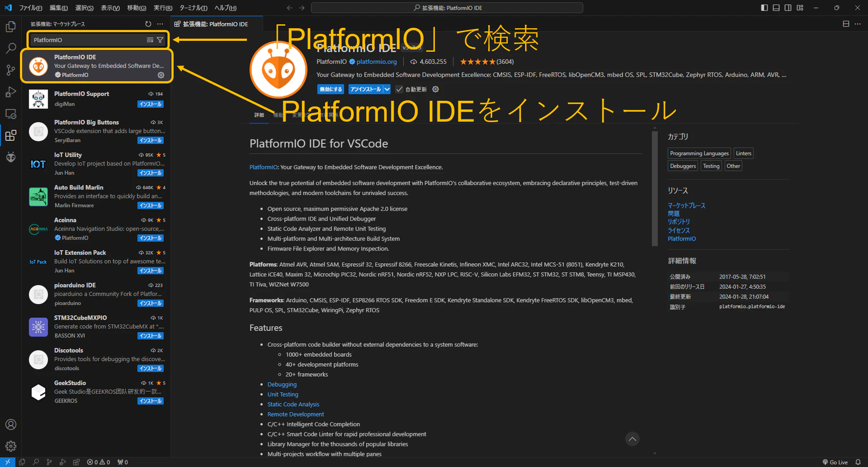This screenshot has width=868, height=467.
Task: Uninstall the PlatformIO IDE extension
Action: [x=365, y=89]
